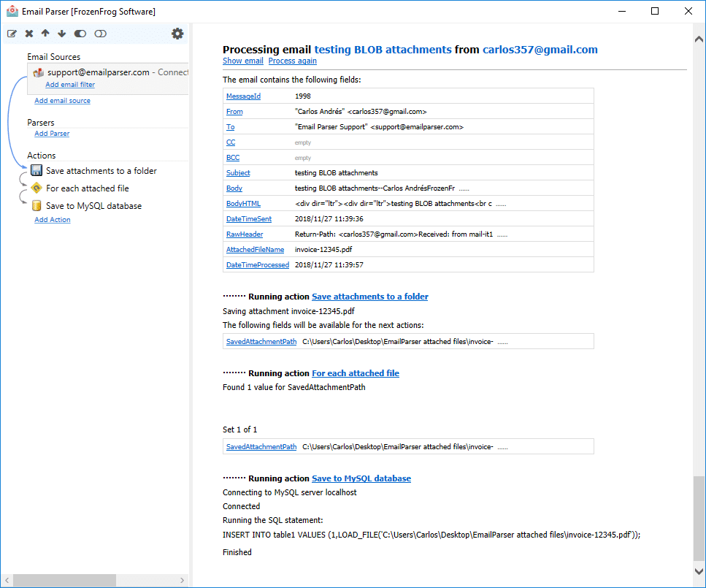Click Add Action link
The height and width of the screenshot is (588, 706).
pos(53,219)
